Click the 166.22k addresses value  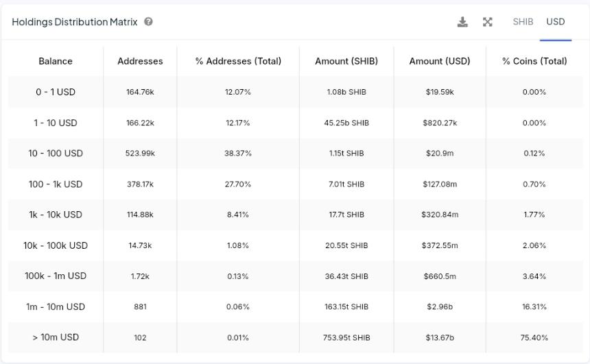[140, 123]
